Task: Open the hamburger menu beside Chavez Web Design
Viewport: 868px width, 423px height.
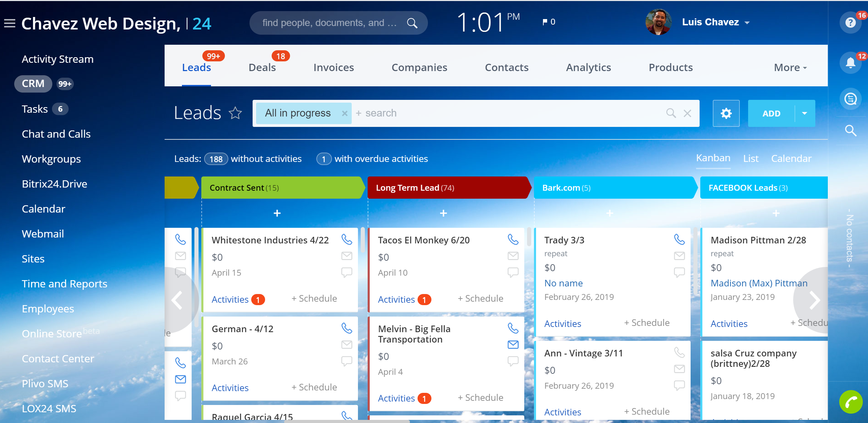Action: pyautogui.click(x=10, y=23)
